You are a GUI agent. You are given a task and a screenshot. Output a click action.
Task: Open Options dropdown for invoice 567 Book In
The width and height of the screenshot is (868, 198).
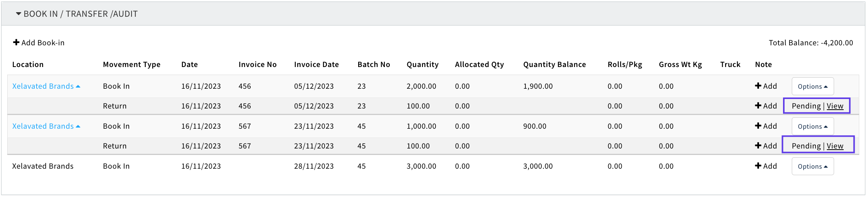[x=812, y=126]
